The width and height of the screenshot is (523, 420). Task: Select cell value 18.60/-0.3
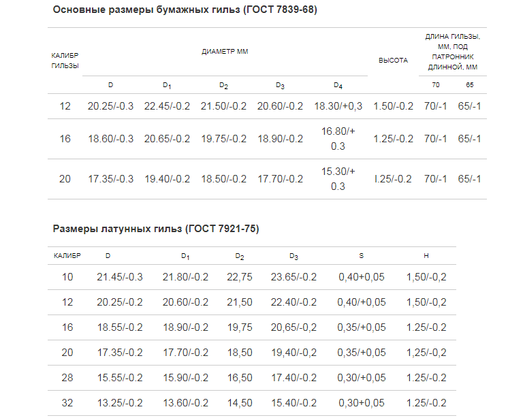111,139
